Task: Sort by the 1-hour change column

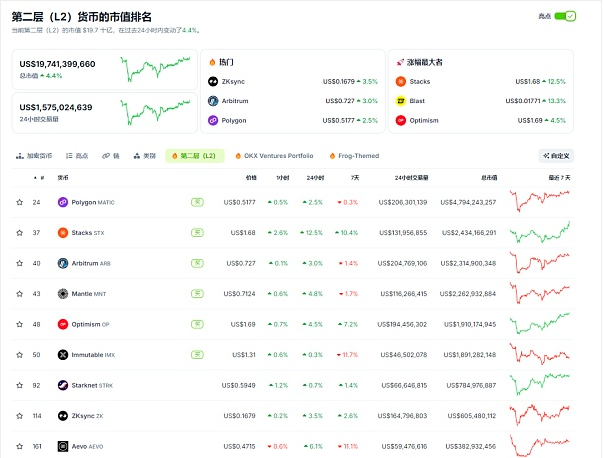Action: (x=283, y=178)
